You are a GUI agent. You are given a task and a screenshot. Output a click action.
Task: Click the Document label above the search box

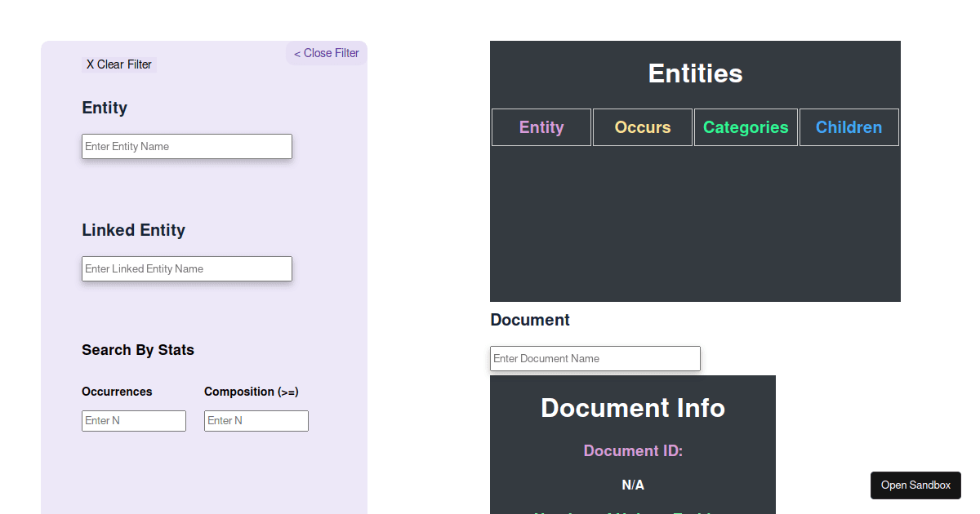click(x=529, y=320)
